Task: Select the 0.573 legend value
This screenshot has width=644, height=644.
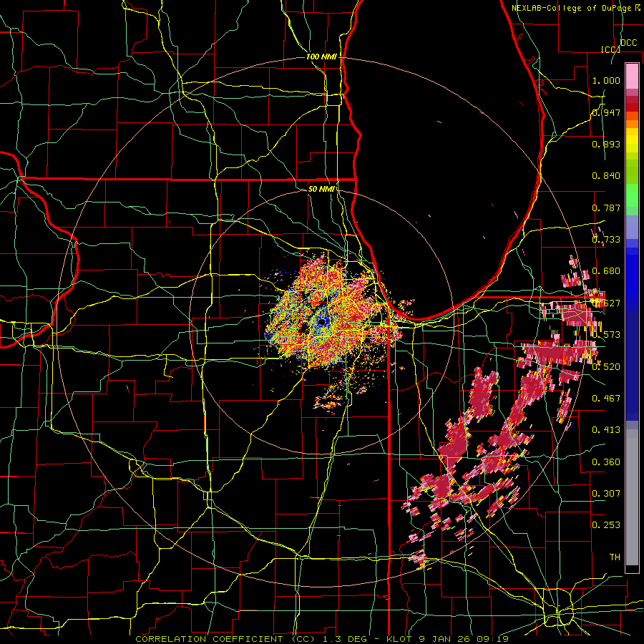Action: 606,335
